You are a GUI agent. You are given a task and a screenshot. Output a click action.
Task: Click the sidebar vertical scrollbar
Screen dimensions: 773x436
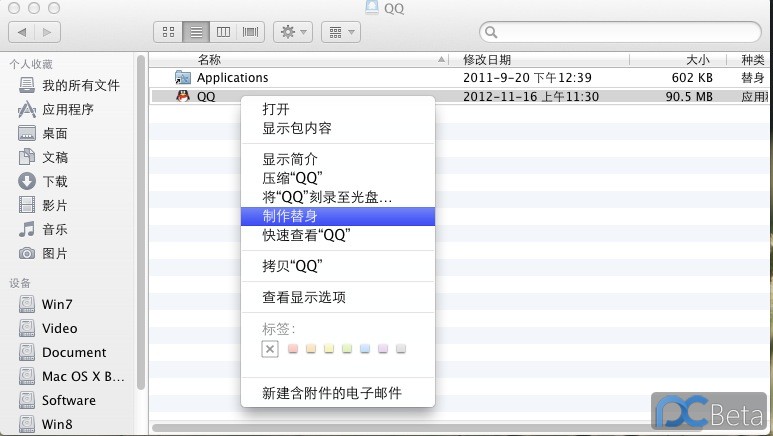pos(141,222)
